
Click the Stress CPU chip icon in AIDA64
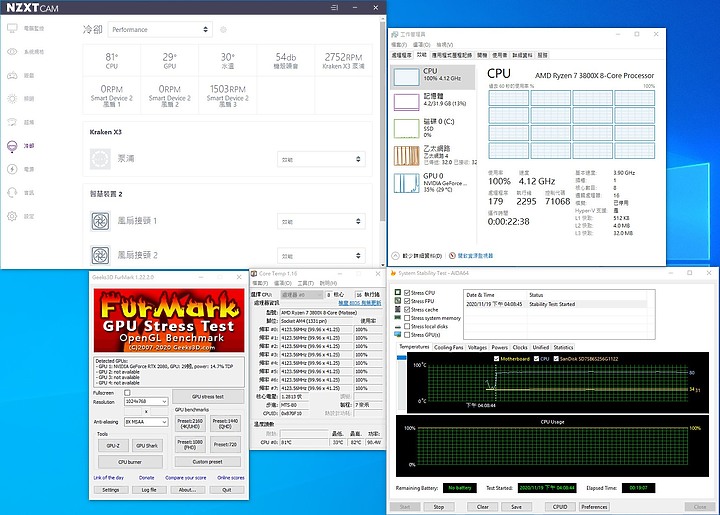click(398, 292)
